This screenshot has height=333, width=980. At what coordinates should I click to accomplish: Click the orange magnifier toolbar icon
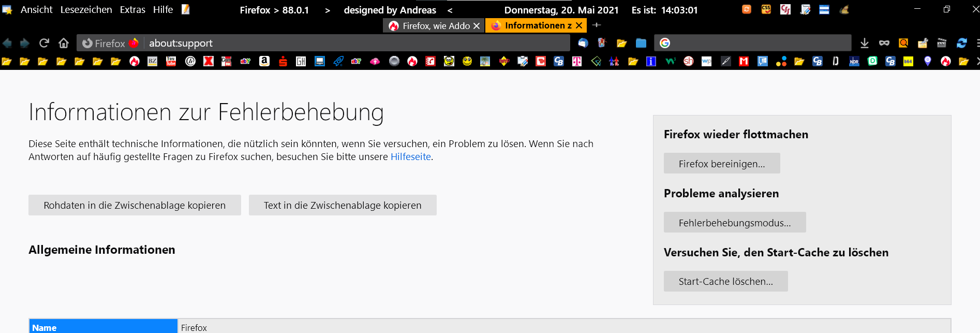903,43
